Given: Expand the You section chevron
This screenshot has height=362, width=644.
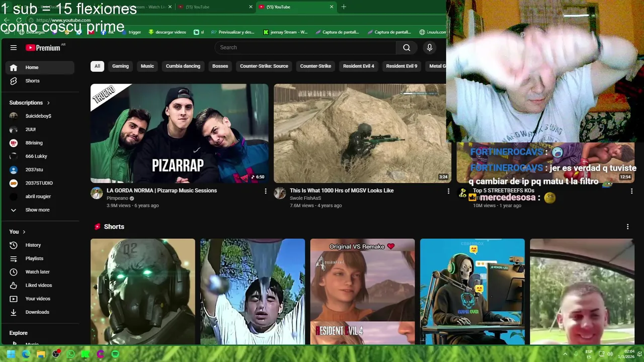Looking at the screenshot, I should click(24, 232).
